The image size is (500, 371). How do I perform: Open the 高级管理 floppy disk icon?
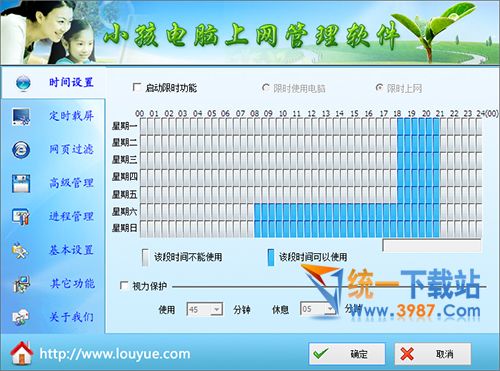pos(21,183)
